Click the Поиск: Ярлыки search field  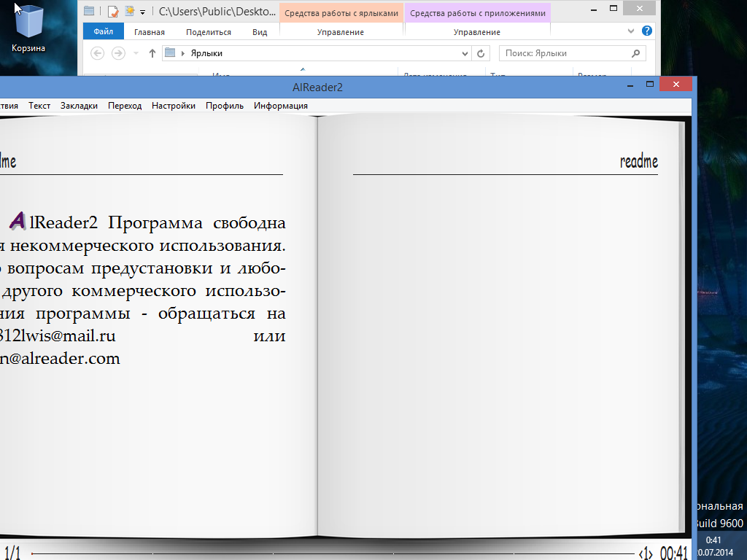pos(572,53)
